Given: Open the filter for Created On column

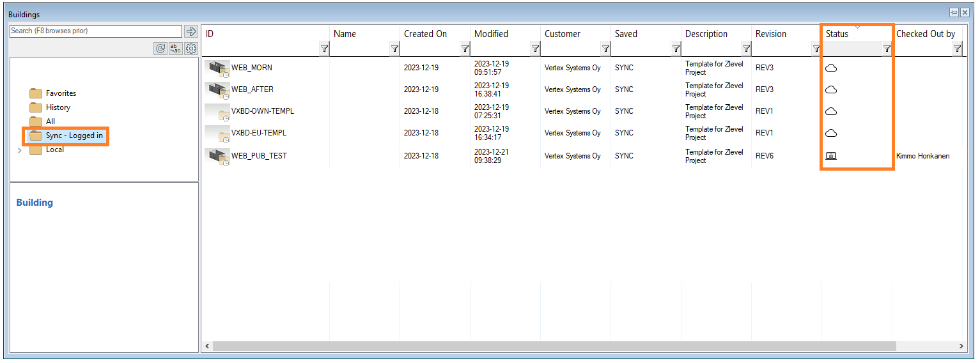Looking at the screenshot, I should [464, 49].
